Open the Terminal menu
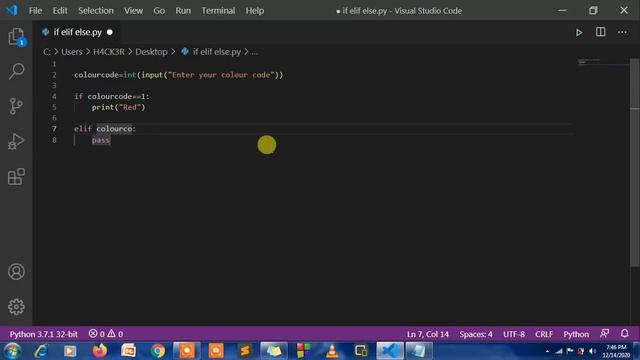 [218, 11]
